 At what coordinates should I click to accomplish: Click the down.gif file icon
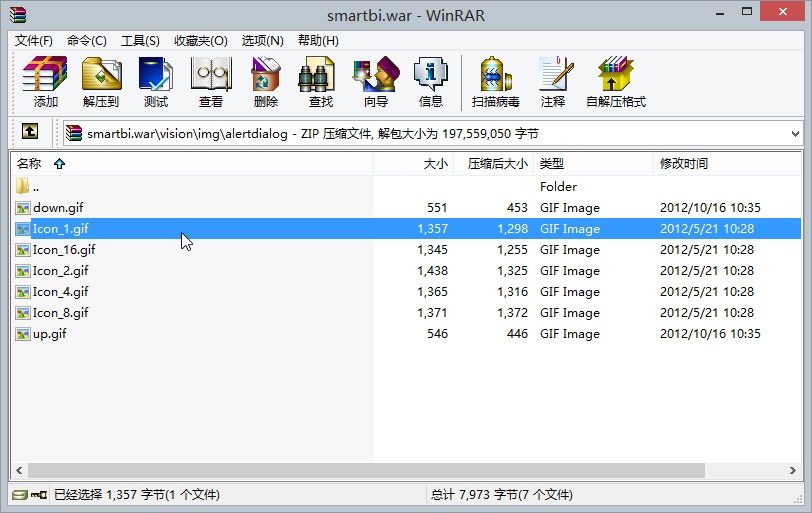coord(22,208)
